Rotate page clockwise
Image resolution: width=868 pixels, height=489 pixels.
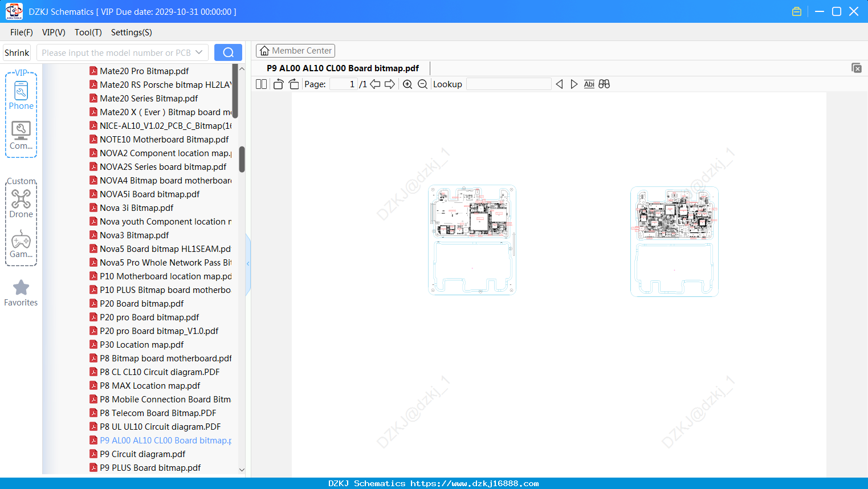pyautogui.click(x=294, y=84)
